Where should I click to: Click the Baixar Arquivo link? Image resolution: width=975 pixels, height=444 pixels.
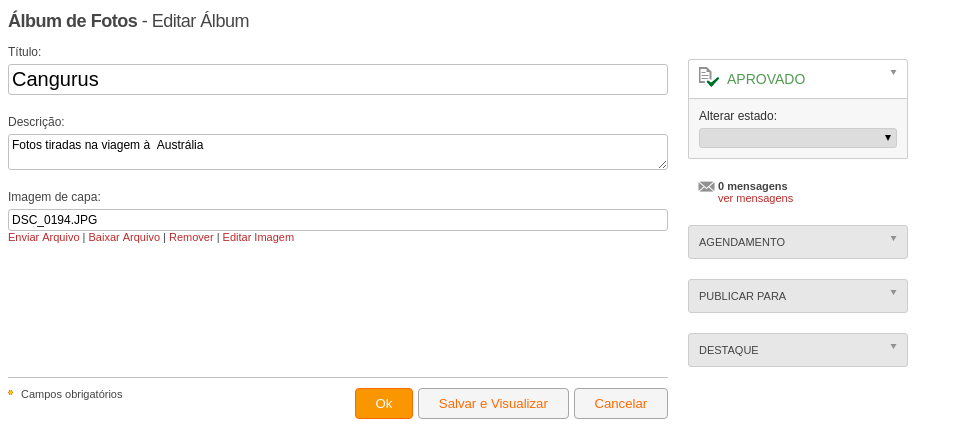pyautogui.click(x=124, y=238)
